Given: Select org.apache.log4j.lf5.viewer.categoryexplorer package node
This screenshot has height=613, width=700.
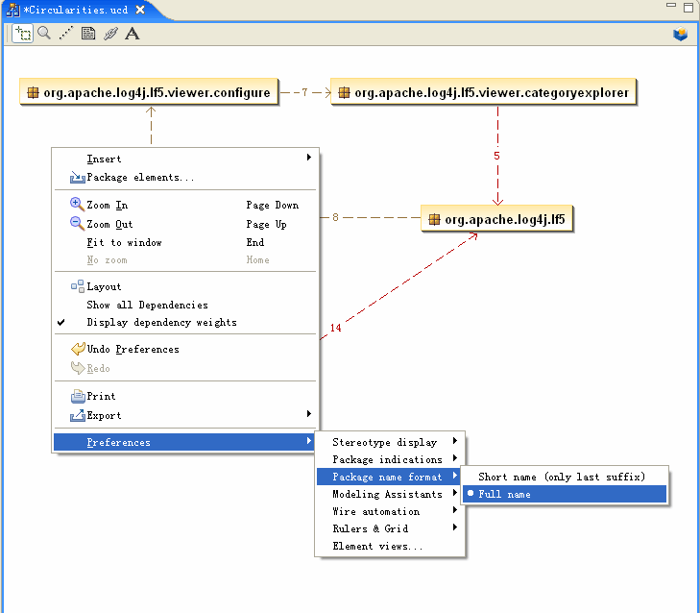Looking at the screenshot, I should (484, 92).
